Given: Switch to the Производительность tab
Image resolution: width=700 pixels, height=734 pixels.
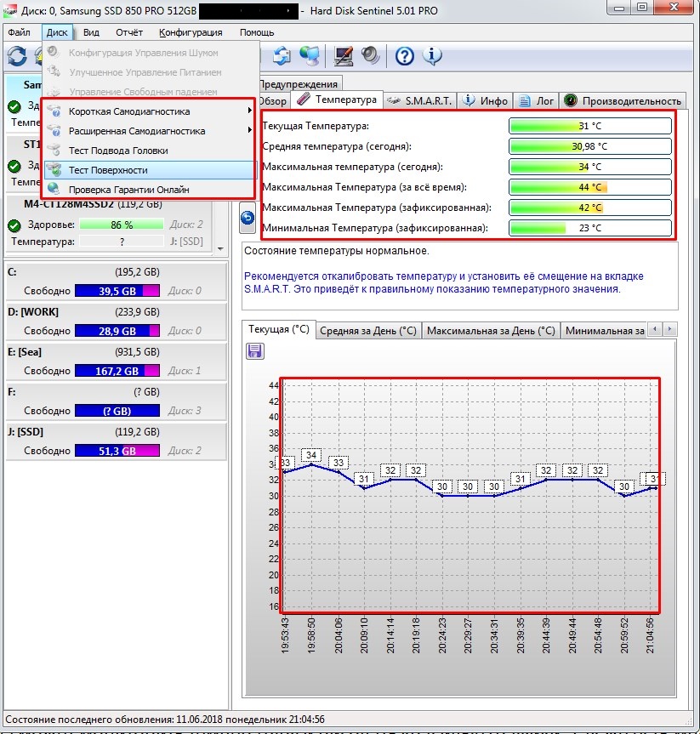Looking at the screenshot, I should (x=623, y=100).
